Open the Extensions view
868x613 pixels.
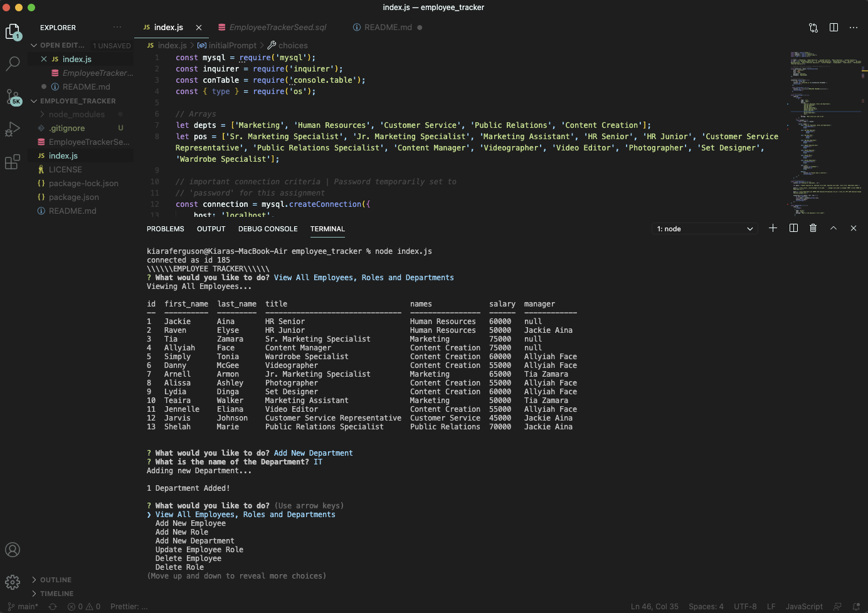(13, 162)
